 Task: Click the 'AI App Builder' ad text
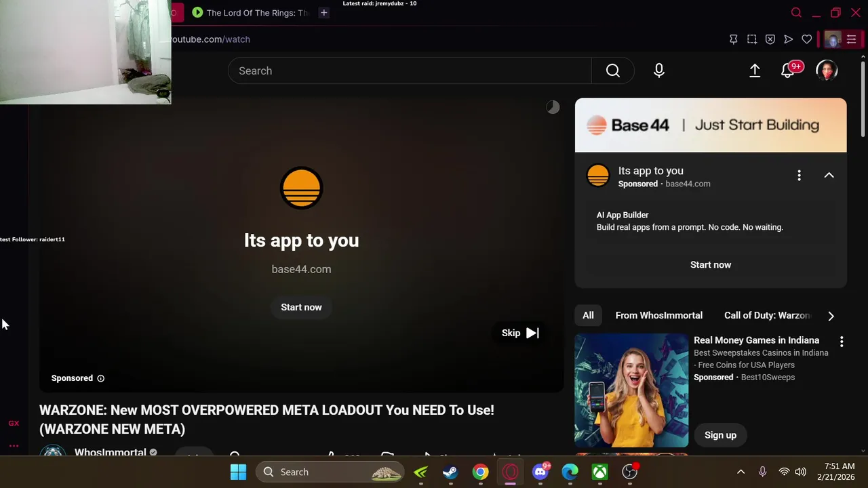point(623,215)
